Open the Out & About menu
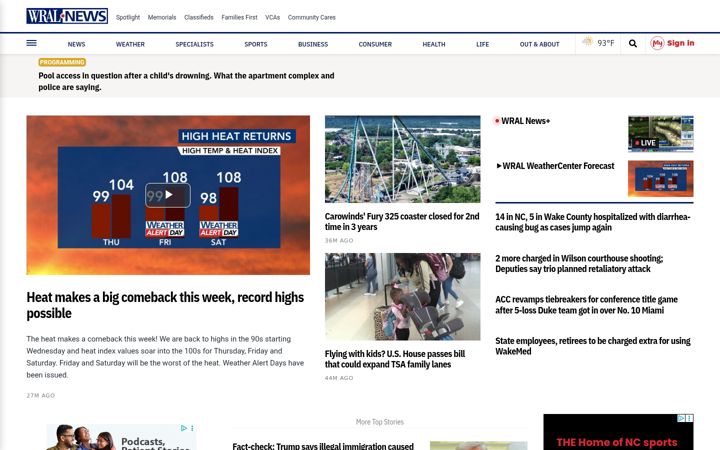The width and height of the screenshot is (720, 450). [x=540, y=45]
